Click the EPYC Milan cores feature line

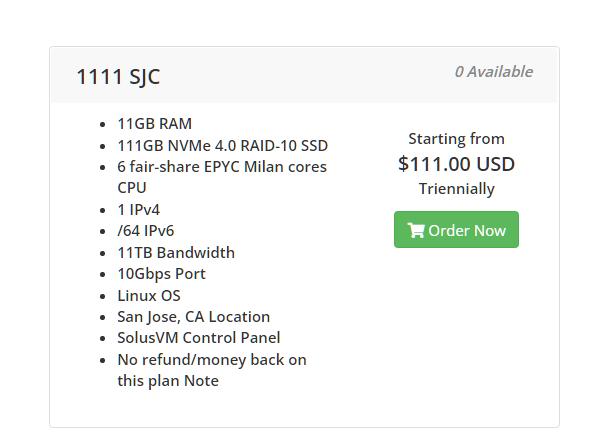point(222,167)
